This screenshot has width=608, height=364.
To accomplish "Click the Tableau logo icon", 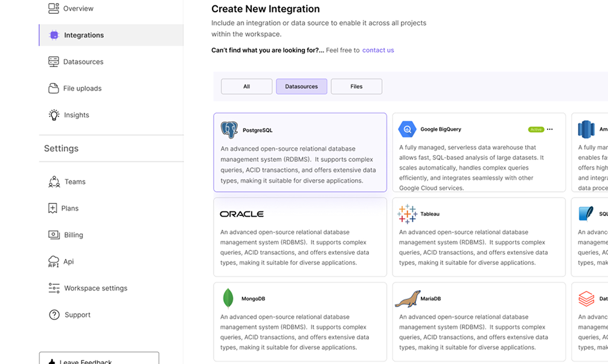I will [x=408, y=214].
